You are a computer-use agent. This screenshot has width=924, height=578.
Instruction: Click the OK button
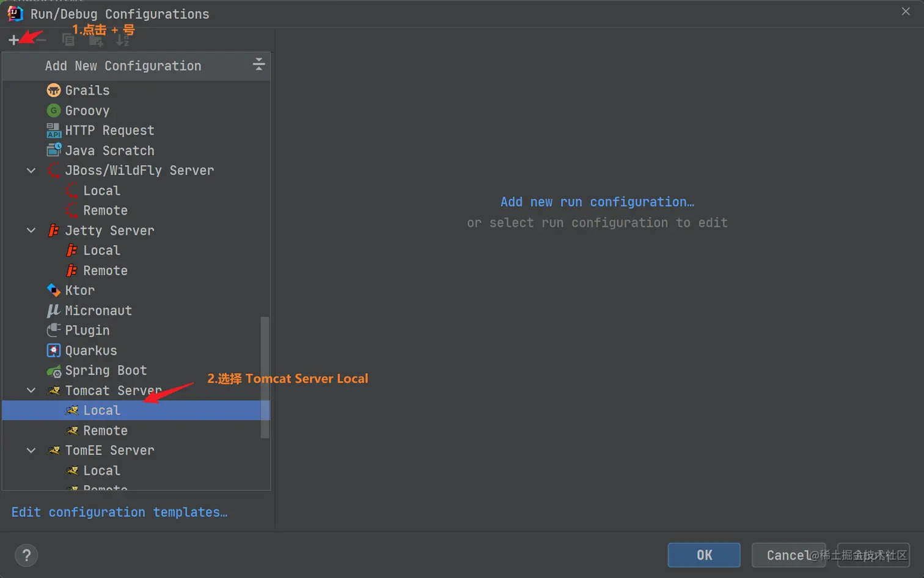[704, 555]
